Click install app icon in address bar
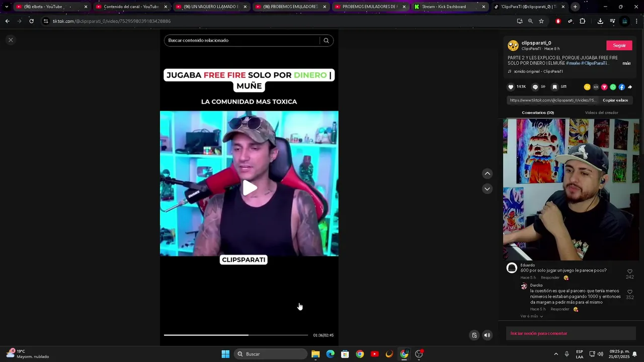Viewport: 644px width, 362px height. tap(519, 21)
